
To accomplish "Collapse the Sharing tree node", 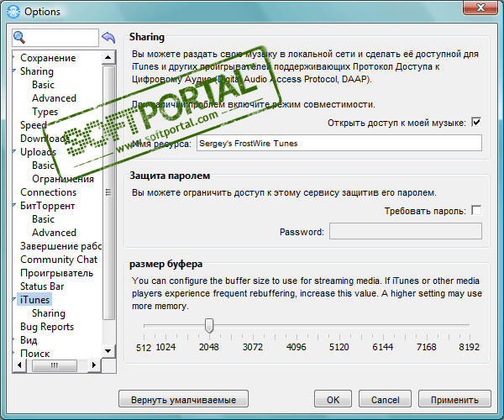I will pyautogui.click(x=14, y=71).
